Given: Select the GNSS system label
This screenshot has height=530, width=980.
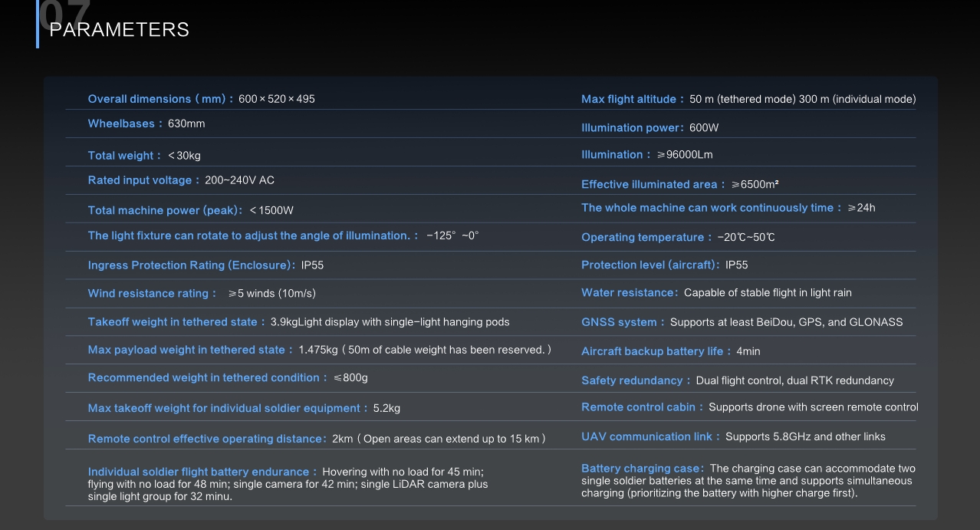Looking at the screenshot, I should 622,322.
